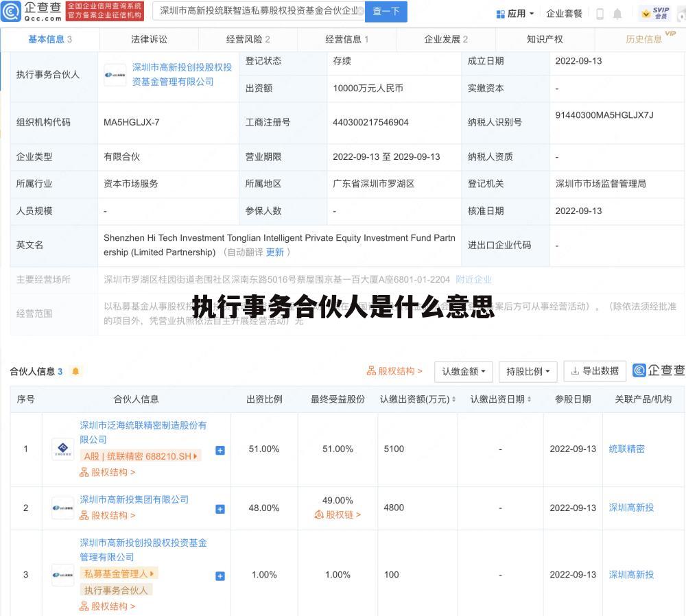
Task: Focus the company search input field
Action: 259,12
